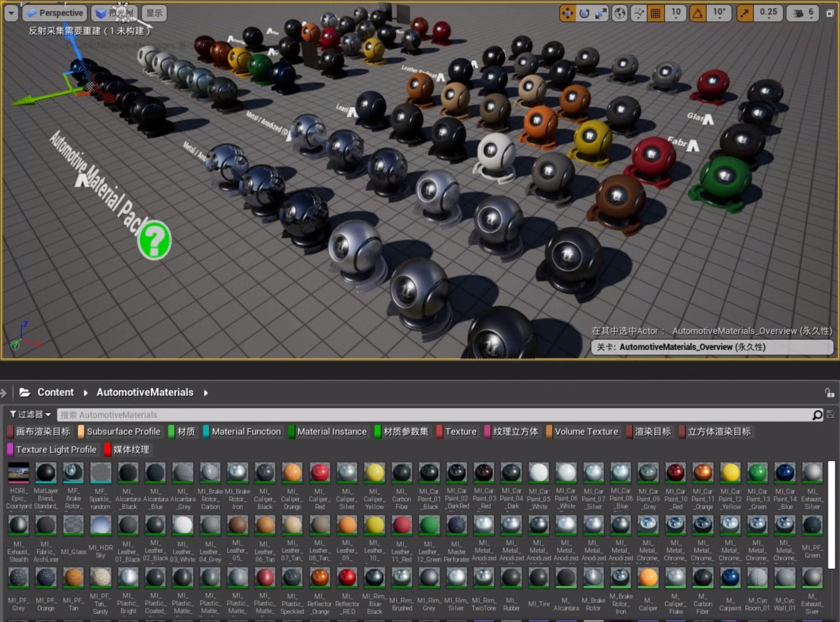Open the lit view mode menu
The image size is (840, 622).
point(114,13)
